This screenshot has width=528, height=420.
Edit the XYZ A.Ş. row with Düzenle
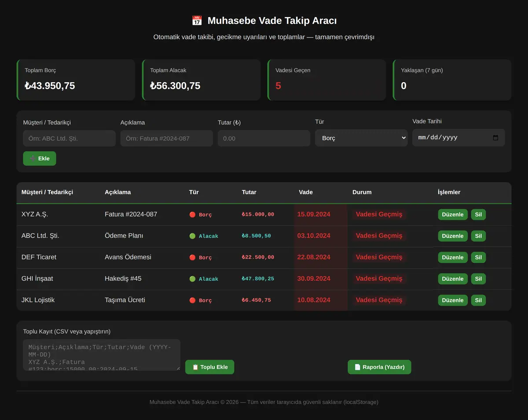[x=453, y=215]
